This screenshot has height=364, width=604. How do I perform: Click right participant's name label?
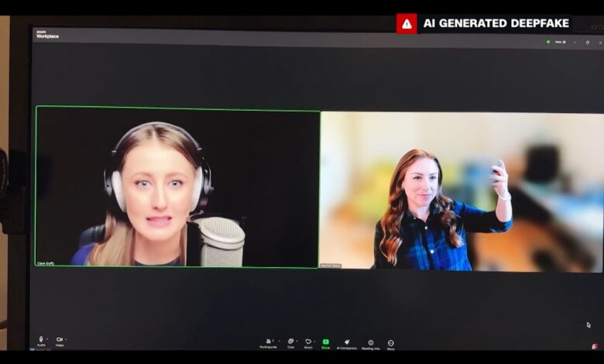pyautogui.click(x=331, y=266)
